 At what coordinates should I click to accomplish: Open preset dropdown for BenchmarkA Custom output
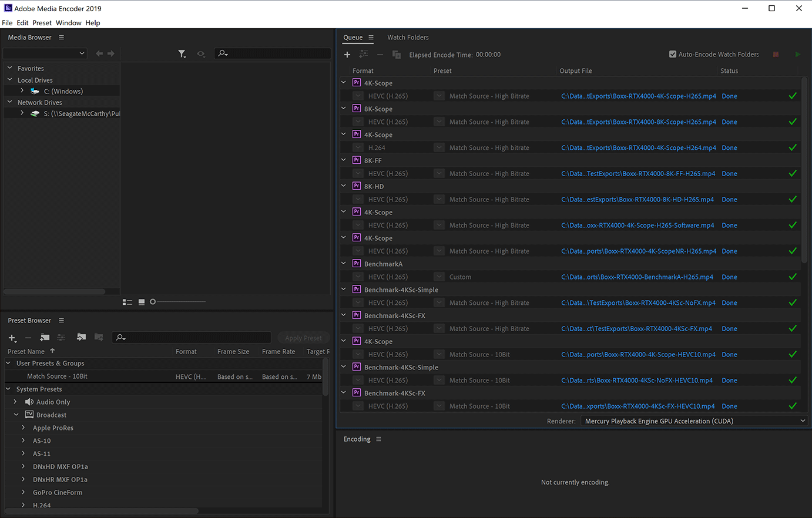click(x=439, y=277)
